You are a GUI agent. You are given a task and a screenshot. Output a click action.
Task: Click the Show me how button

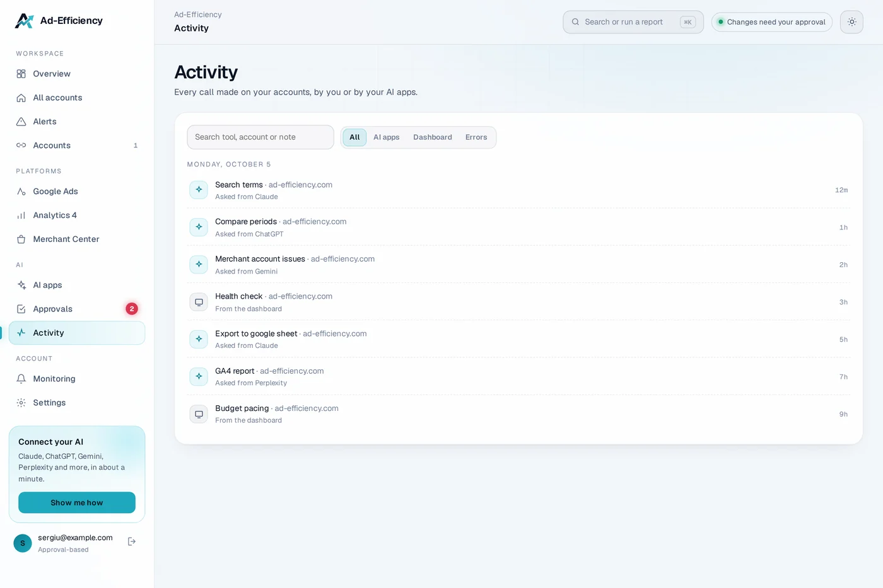click(77, 503)
